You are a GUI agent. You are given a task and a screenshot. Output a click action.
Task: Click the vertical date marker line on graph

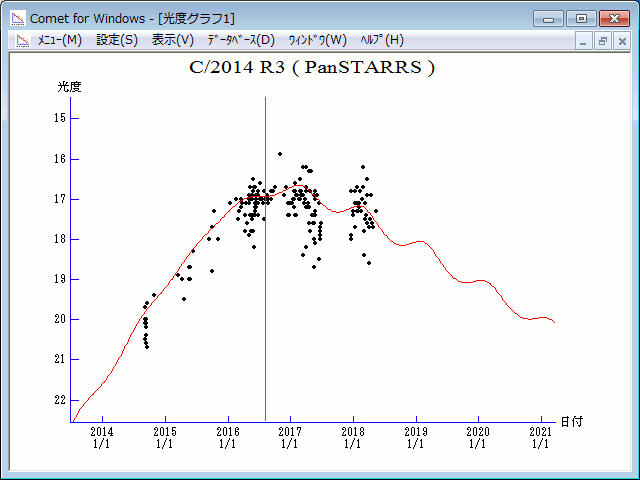(x=265, y=300)
